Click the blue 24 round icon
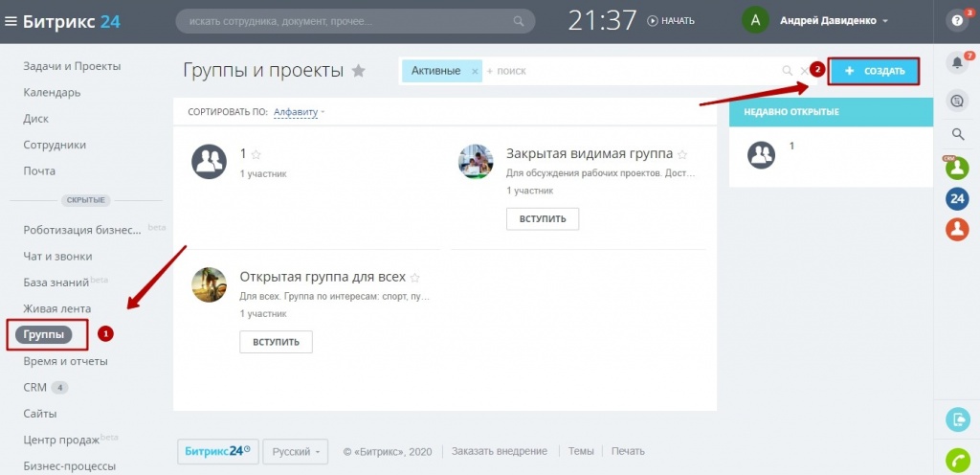Image resolution: width=980 pixels, height=475 pixels. pos(956,198)
